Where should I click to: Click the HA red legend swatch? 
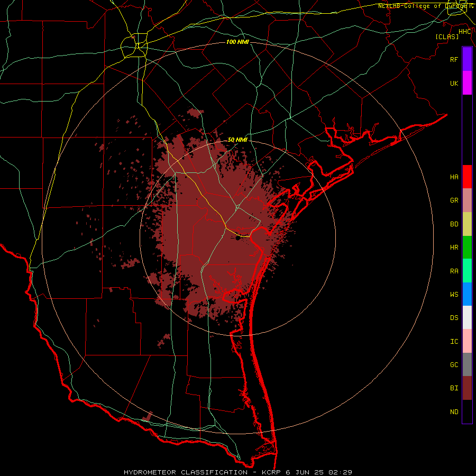(467, 177)
